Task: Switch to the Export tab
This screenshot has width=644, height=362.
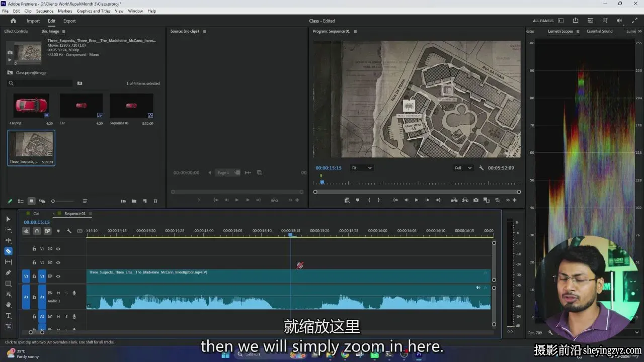Action: tap(69, 21)
